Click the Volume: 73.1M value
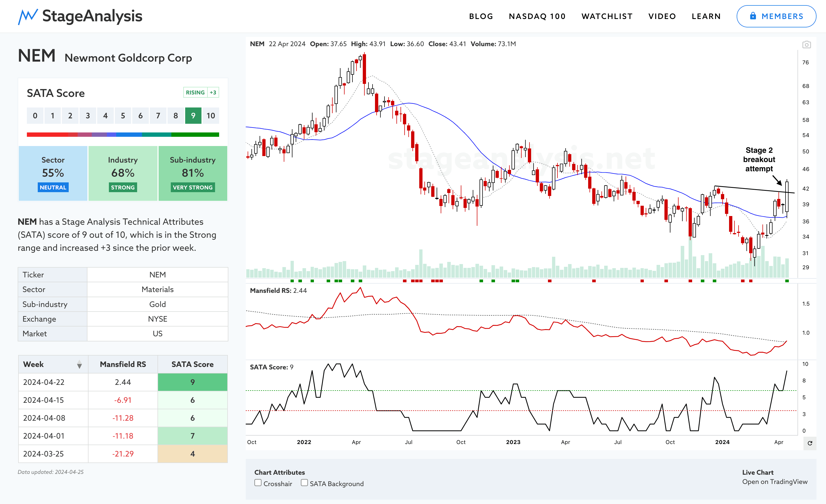This screenshot has height=504, width=826. (493, 44)
